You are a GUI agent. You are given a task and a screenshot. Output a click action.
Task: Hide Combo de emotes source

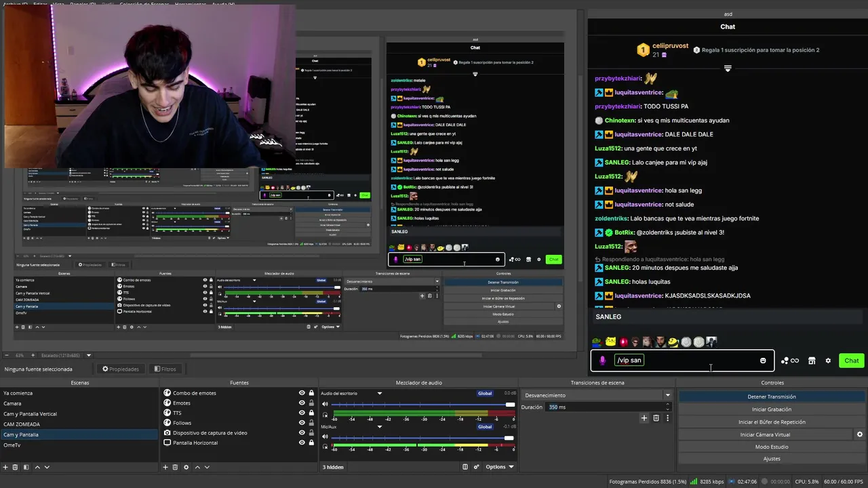(x=302, y=393)
